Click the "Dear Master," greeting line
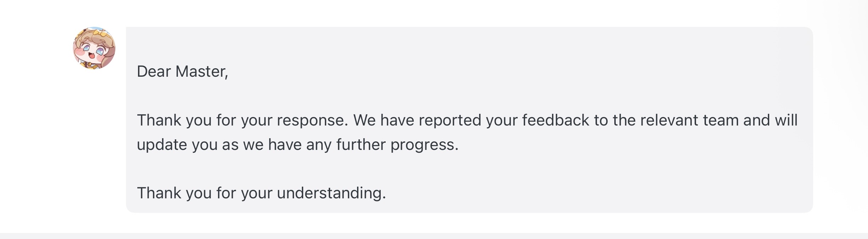The width and height of the screenshot is (868, 239). coord(182,71)
